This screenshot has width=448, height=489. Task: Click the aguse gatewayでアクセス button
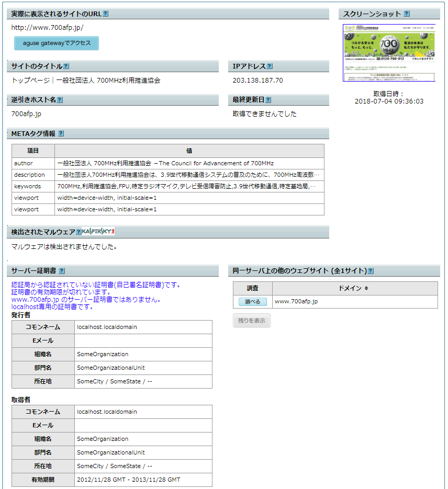pyautogui.click(x=57, y=43)
